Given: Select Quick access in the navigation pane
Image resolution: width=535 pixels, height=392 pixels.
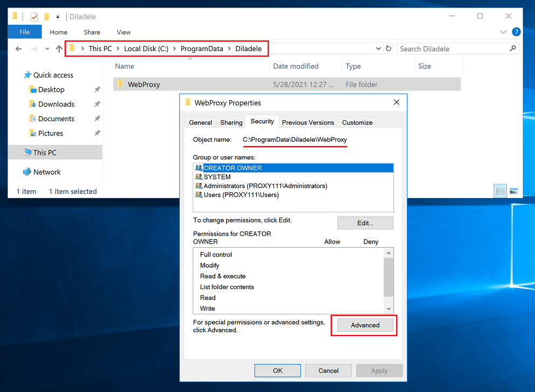Looking at the screenshot, I should click(53, 75).
